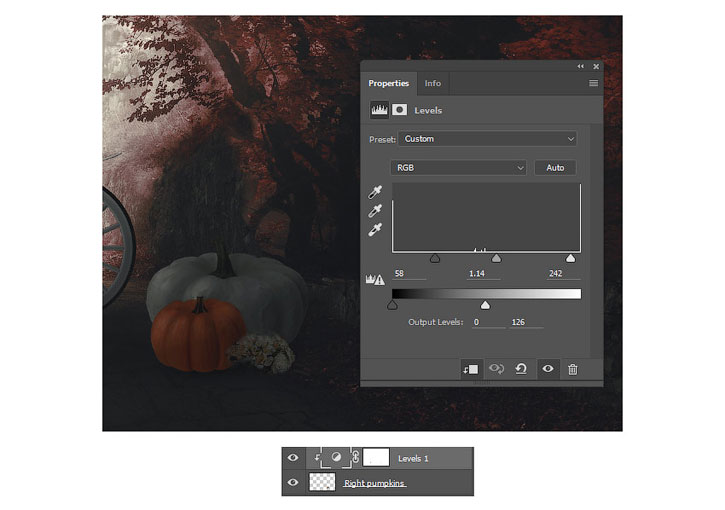Viewport: 725px width, 510px height.
Task: Switch to the Properties tab
Action: click(388, 83)
